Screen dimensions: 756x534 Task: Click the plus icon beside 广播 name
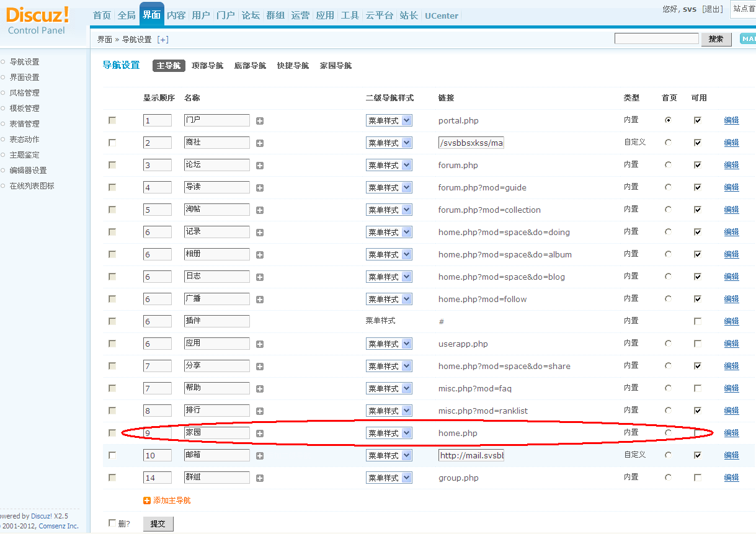click(x=260, y=300)
